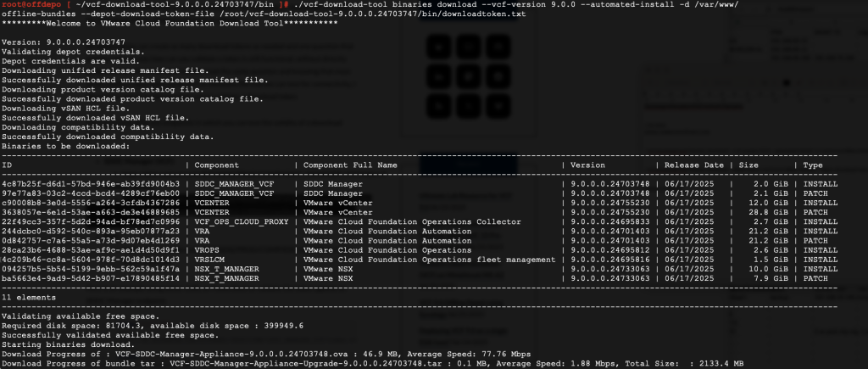Click the VCF_OPS_CLOUD_PROXY component cell
This screenshot has height=369, width=868.
(242, 221)
